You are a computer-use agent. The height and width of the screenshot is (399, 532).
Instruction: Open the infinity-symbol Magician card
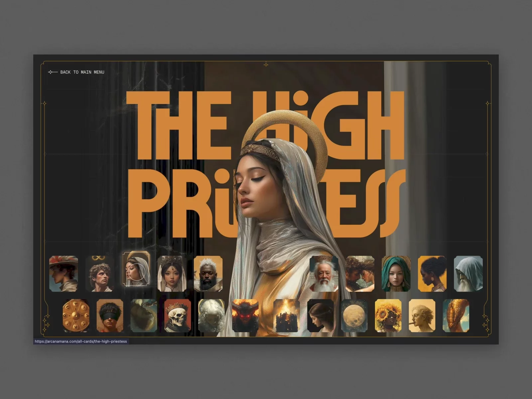click(100, 274)
